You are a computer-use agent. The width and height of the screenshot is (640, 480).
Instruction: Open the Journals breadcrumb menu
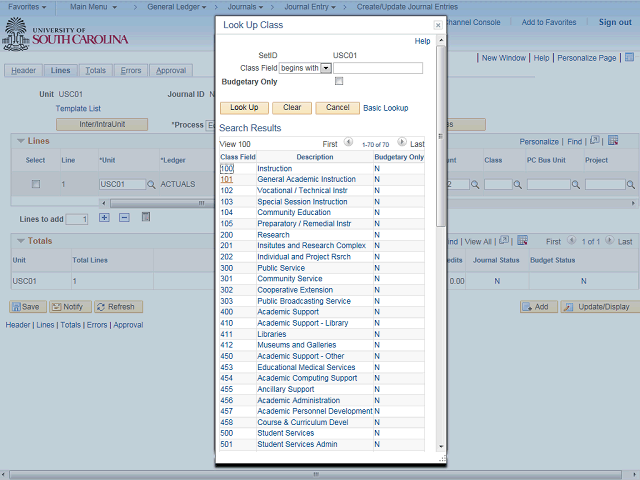(245, 7)
